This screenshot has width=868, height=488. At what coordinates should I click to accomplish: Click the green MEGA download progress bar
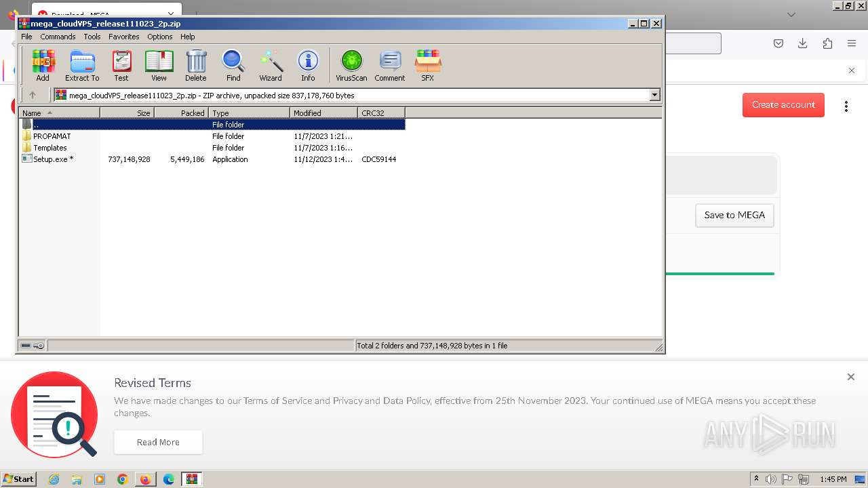tap(720, 274)
